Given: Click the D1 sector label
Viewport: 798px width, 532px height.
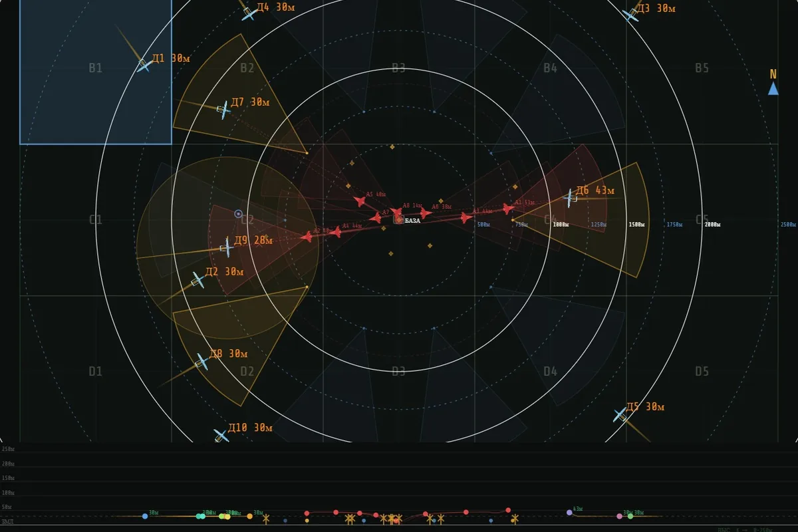Looking at the screenshot, I should 96,371.
